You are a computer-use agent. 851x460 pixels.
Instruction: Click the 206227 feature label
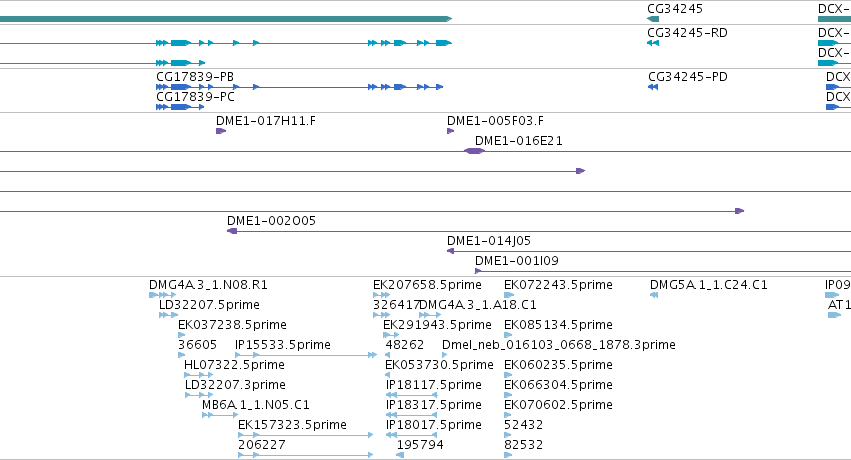[x=262, y=445]
